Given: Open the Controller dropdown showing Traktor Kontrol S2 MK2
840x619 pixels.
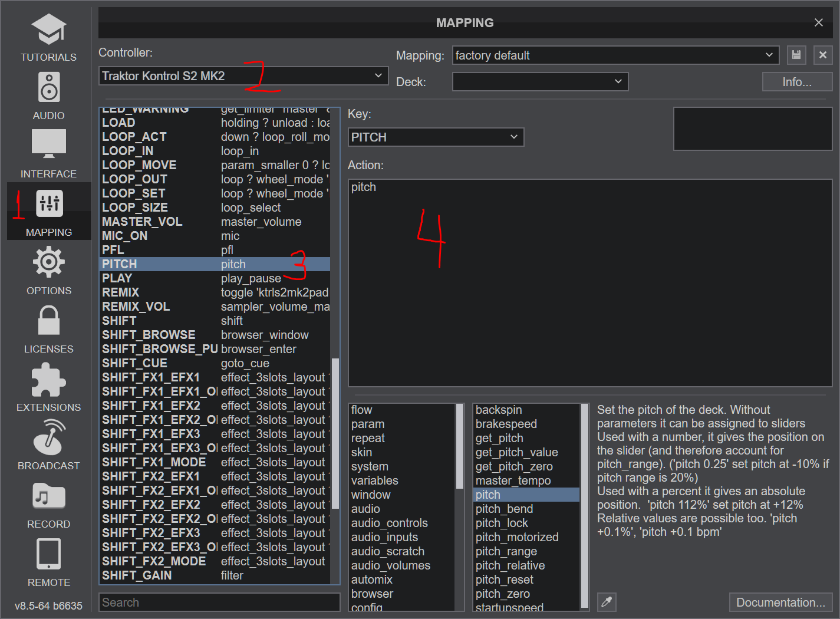Looking at the screenshot, I should pyautogui.click(x=243, y=76).
